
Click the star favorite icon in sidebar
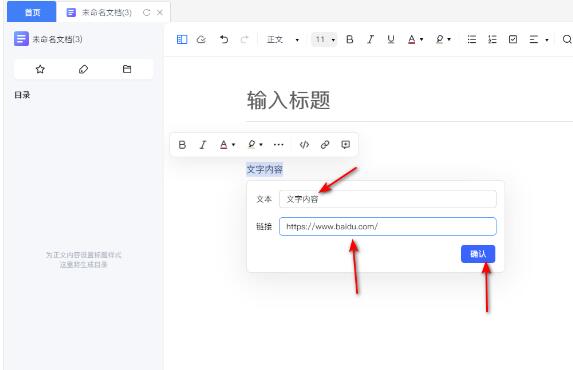40,69
